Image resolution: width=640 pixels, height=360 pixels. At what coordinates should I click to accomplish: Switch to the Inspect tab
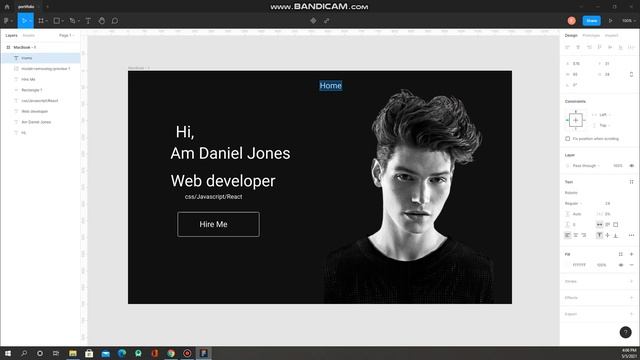tap(611, 36)
